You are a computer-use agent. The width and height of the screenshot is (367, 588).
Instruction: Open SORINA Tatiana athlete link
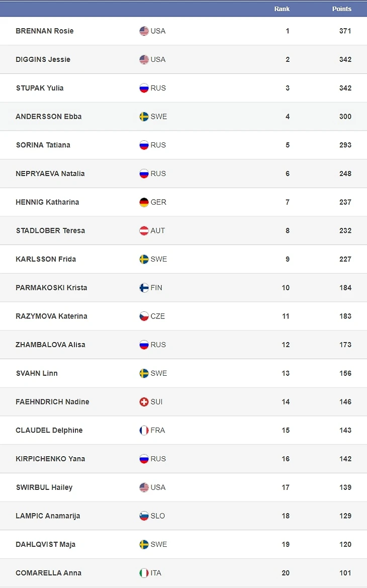click(43, 145)
